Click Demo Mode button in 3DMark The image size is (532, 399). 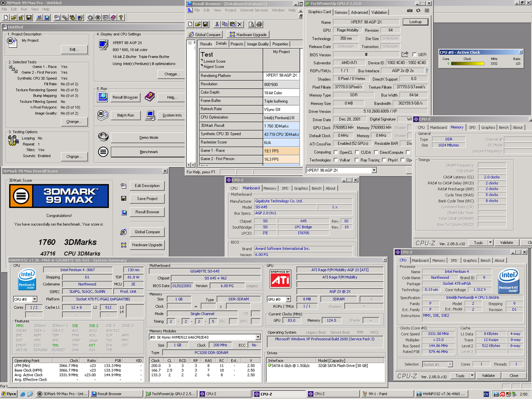click(x=149, y=137)
